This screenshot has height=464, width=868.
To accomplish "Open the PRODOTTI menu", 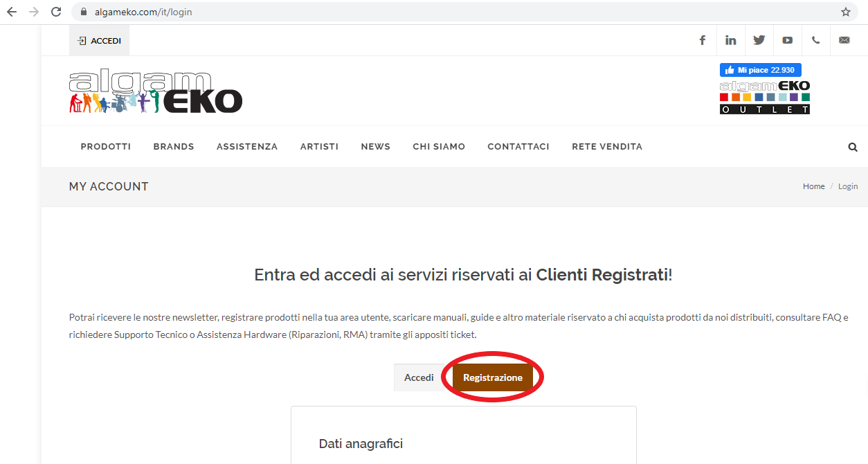I will (106, 147).
